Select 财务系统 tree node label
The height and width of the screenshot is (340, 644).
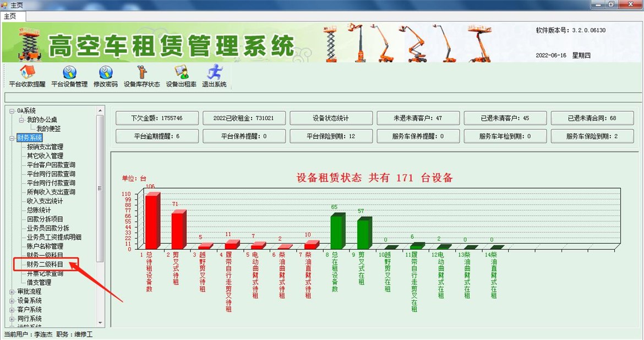click(30, 138)
